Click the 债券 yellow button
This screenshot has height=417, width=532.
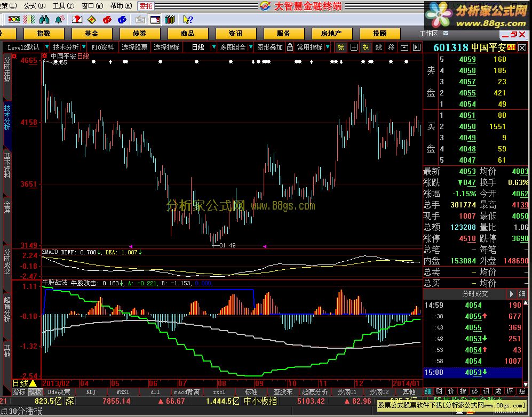(139, 34)
